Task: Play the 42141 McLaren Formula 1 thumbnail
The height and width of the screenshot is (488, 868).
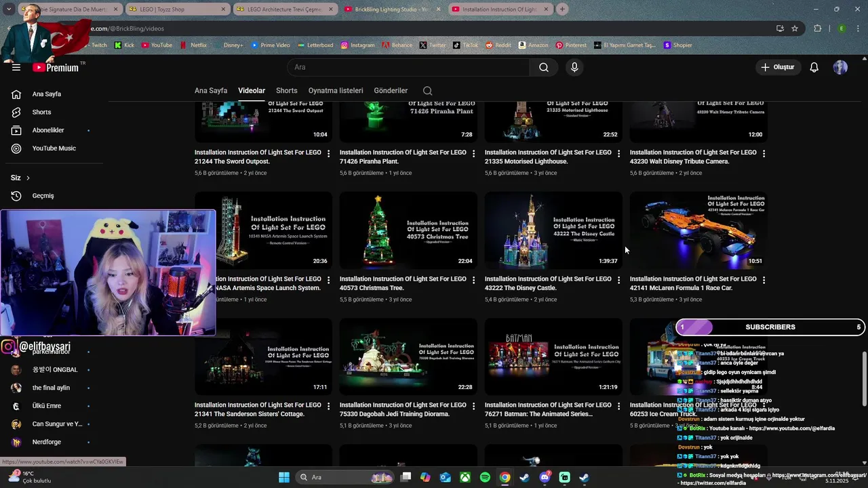Action: 698,230
